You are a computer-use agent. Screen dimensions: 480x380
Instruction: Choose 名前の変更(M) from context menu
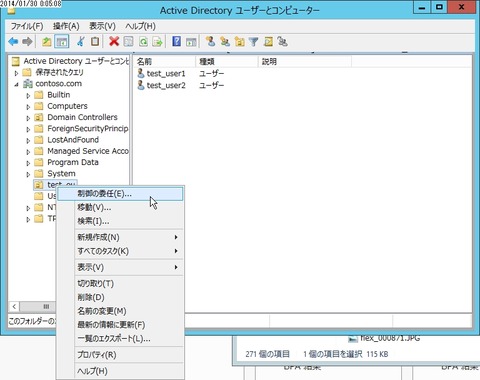tap(120, 311)
